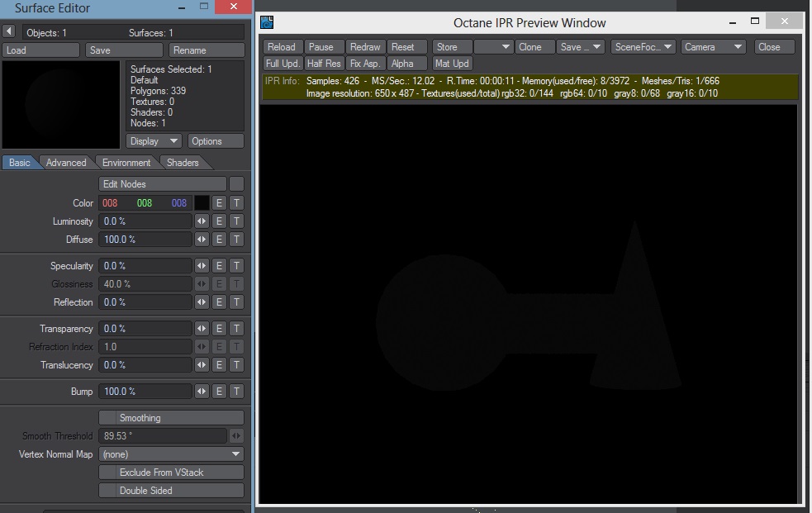Toggle Fix Asp. in IPR window
This screenshot has height=513, width=812.
pyautogui.click(x=366, y=63)
